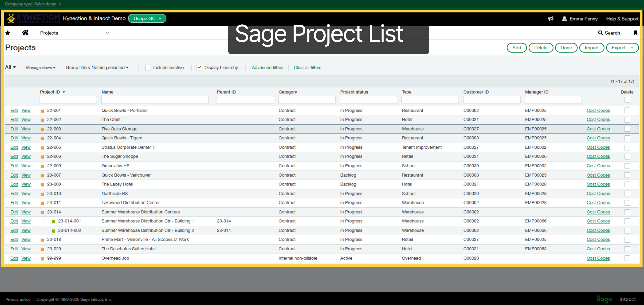Click the Import button
Screen dimensions: 644x305
pyautogui.click(x=591, y=48)
